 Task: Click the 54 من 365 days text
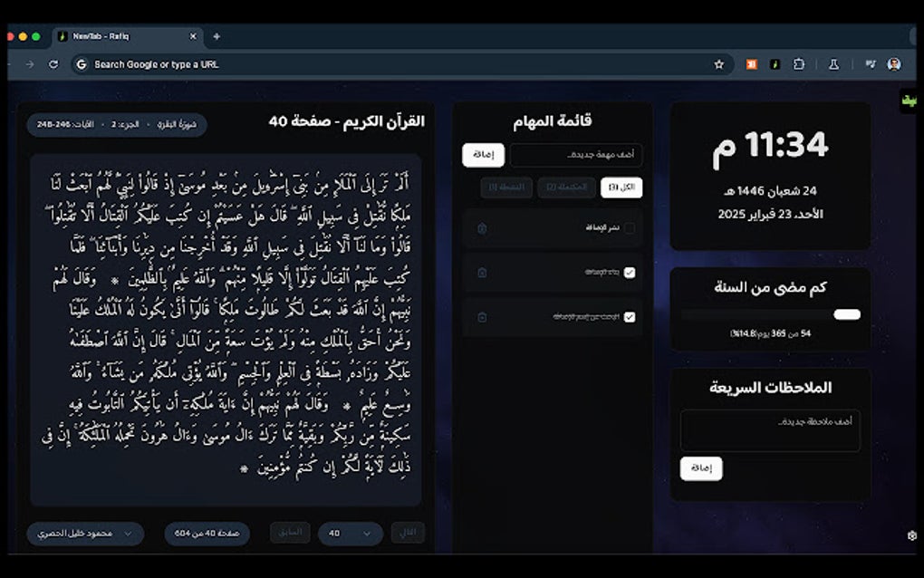click(x=770, y=333)
